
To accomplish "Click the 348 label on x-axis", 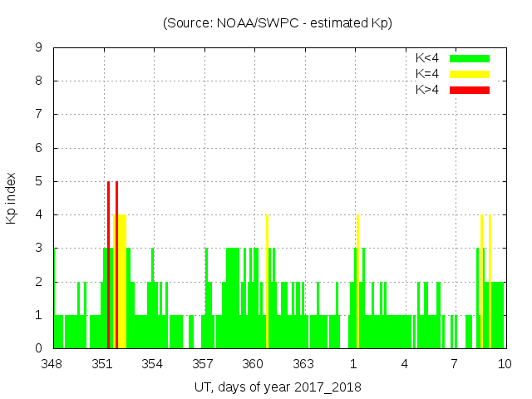I will (52, 364).
